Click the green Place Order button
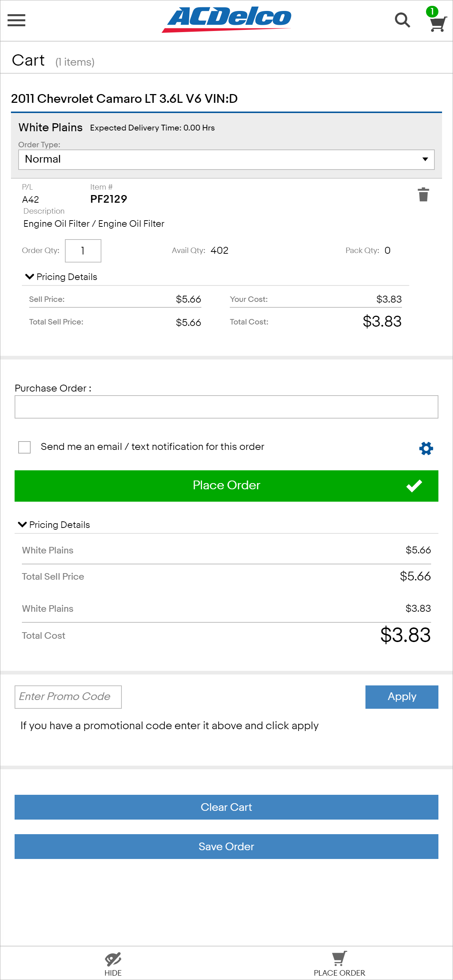 tap(226, 486)
